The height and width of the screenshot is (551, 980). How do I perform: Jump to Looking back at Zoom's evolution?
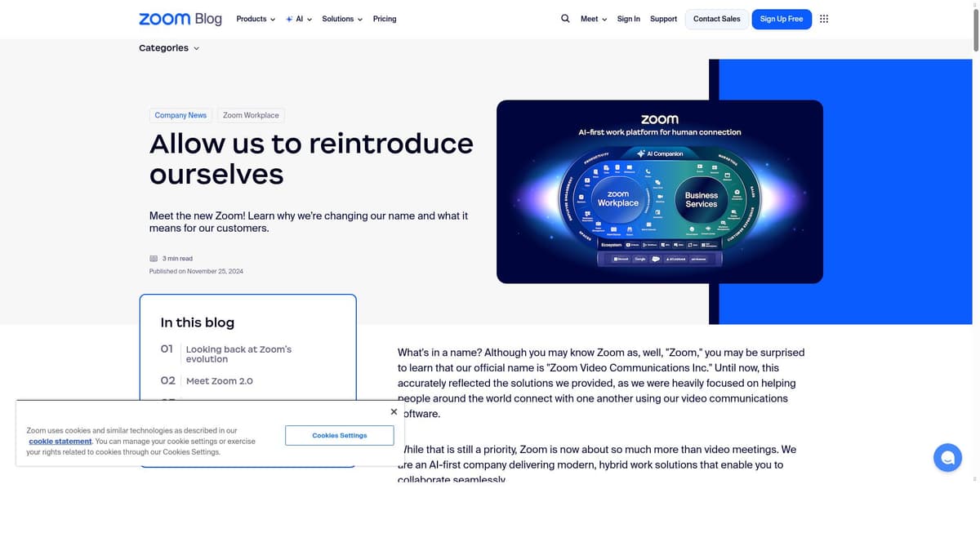238,353
